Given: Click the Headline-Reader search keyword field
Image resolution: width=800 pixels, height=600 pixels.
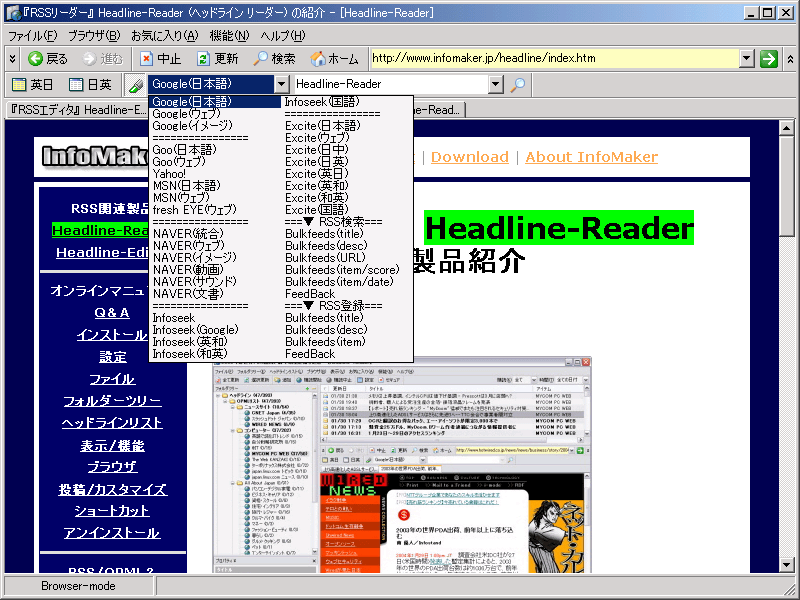Looking at the screenshot, I should (391, 84).
